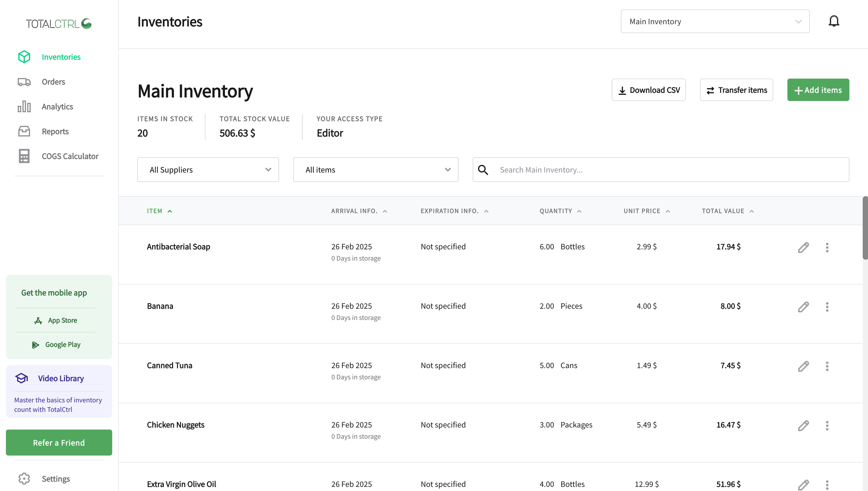The width and height of the screenshot is (868, 491).
Task: Edit the Banana row with the pencil icon
Action: (x=803, y=307)
